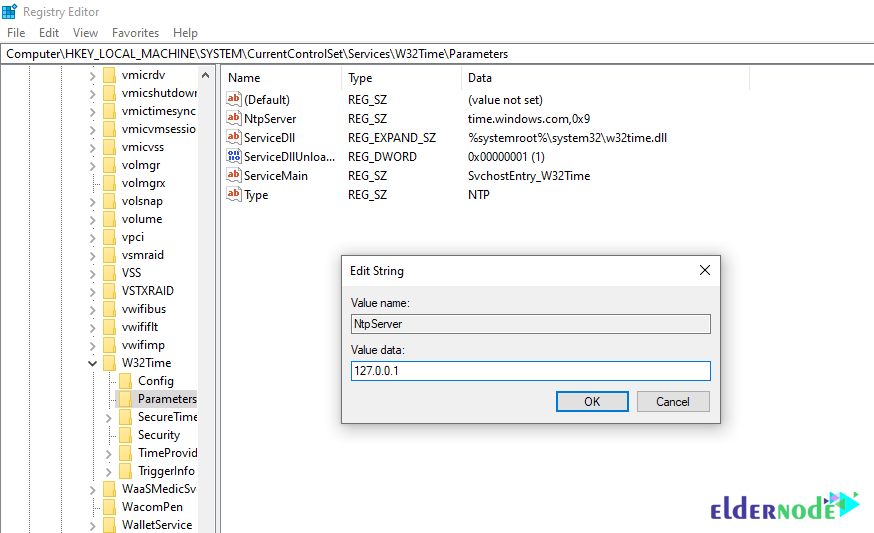Screen dimensions: 874x533
Task: Click the Value name field showing NtpServer
Action: click(531, 324)
